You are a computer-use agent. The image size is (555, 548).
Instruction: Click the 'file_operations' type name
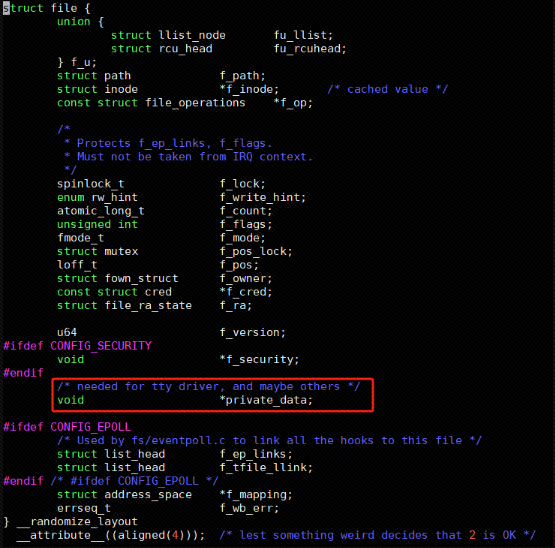point(195,103)
